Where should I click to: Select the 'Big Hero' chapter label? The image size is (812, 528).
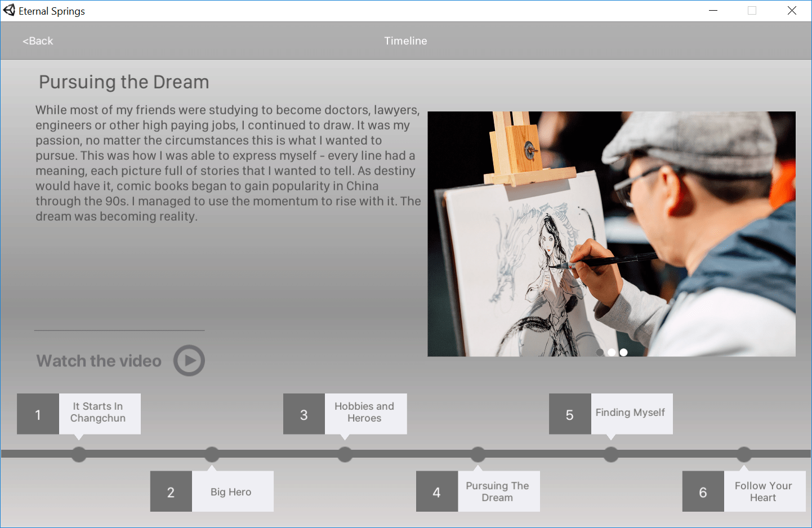[x=231, y=492]
